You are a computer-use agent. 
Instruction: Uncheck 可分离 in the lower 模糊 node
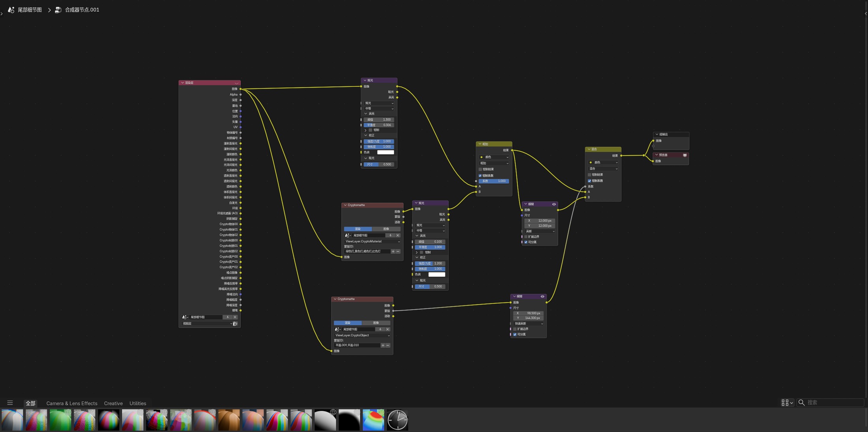[x=515, y=335]
